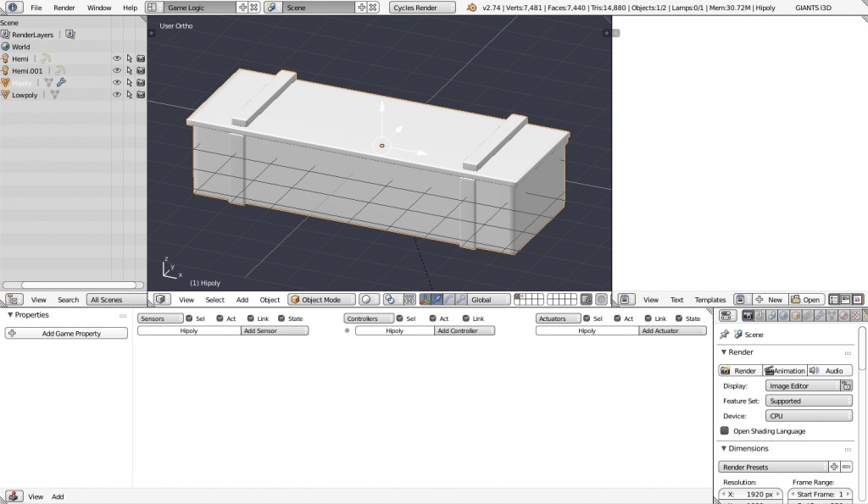Switch to the Render properties camera icon
868x504 pixels.
click(x=748, y=314)
